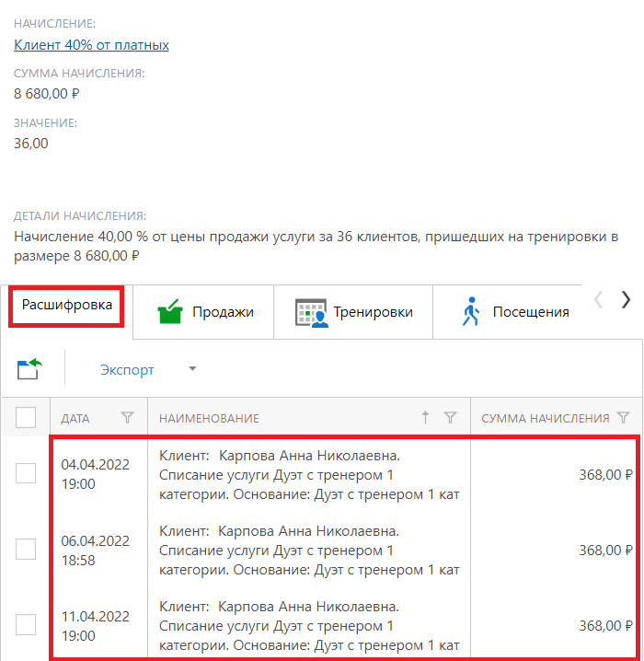Switch to the Расшифровка tab
644x661 pixels.
click(x=67, y=305)
